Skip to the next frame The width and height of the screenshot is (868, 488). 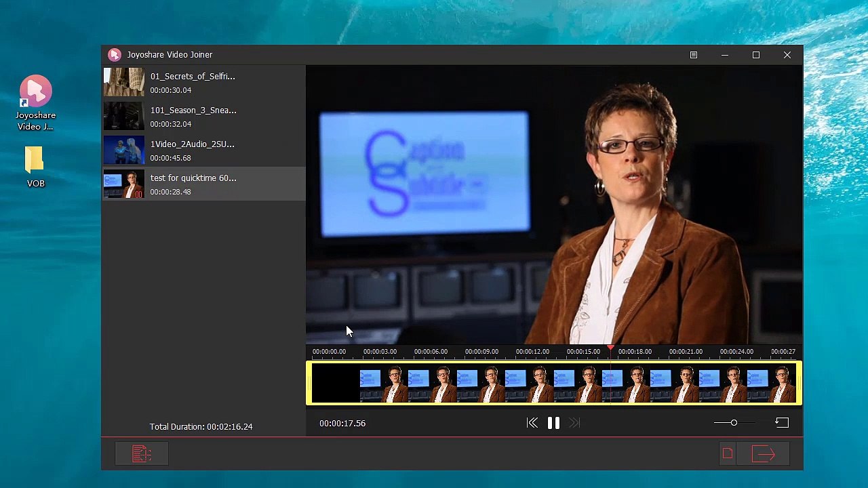tap(574, 423)
